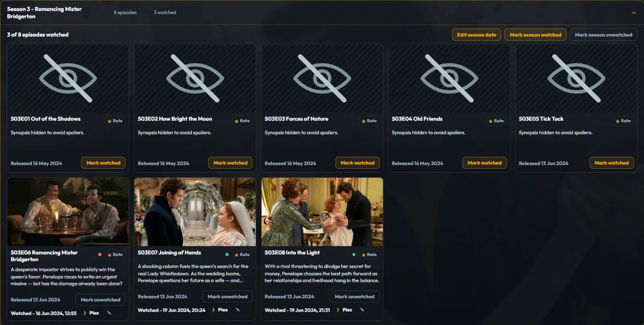Open title S03E04 Old Friends
644x325 pixels.
(x=417, y=119)
